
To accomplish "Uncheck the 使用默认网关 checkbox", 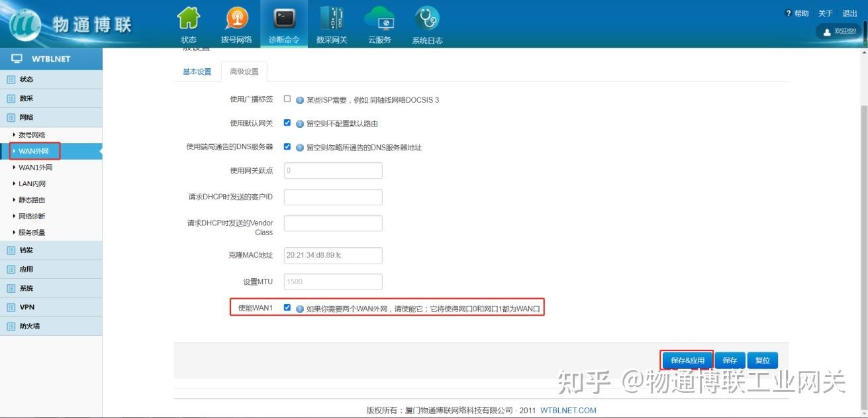I will 287,123.
